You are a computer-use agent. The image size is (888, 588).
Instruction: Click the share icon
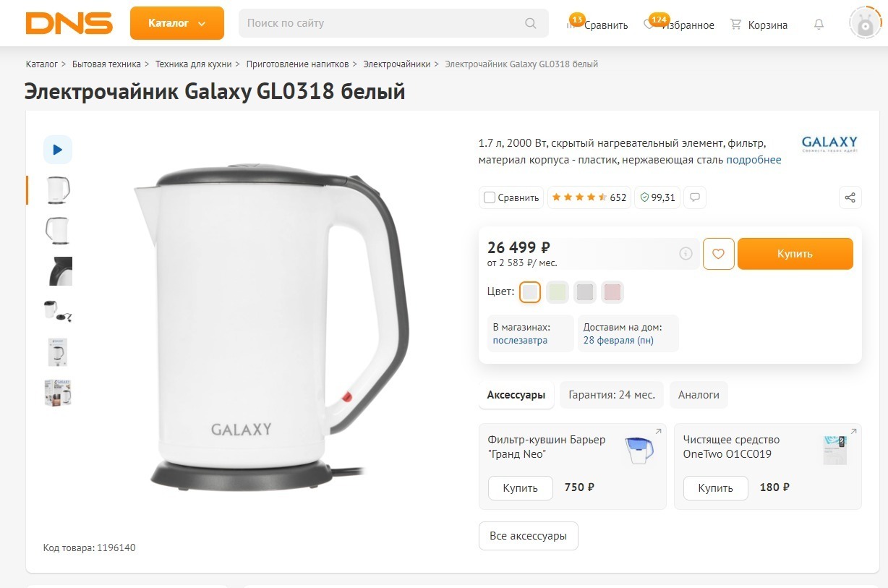tap(850, 197)
